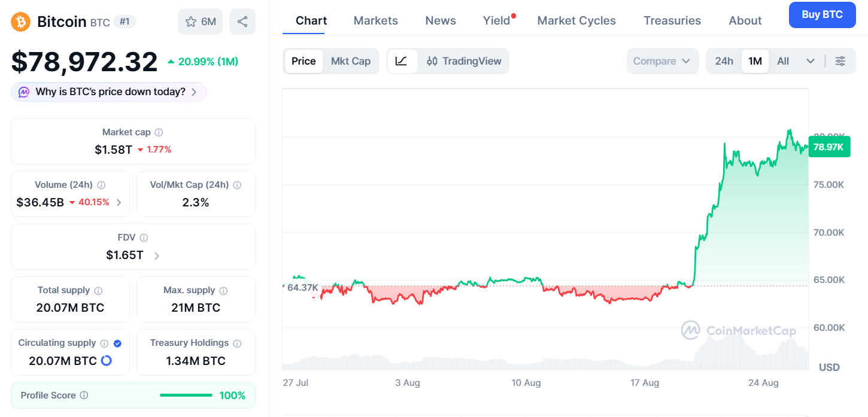This screenshot has width=868, height=417.
Task: Expand Volume 24h details arrow
Action: (119, 202)
